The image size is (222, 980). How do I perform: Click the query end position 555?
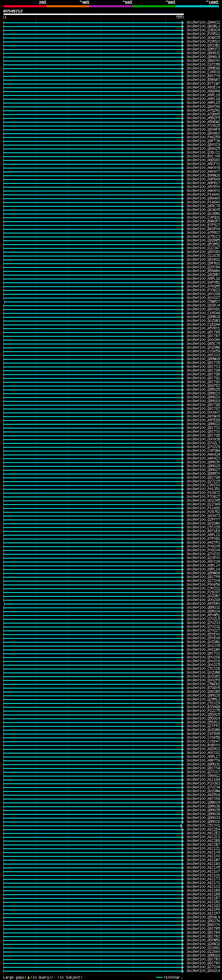click(x=179, y=17)
